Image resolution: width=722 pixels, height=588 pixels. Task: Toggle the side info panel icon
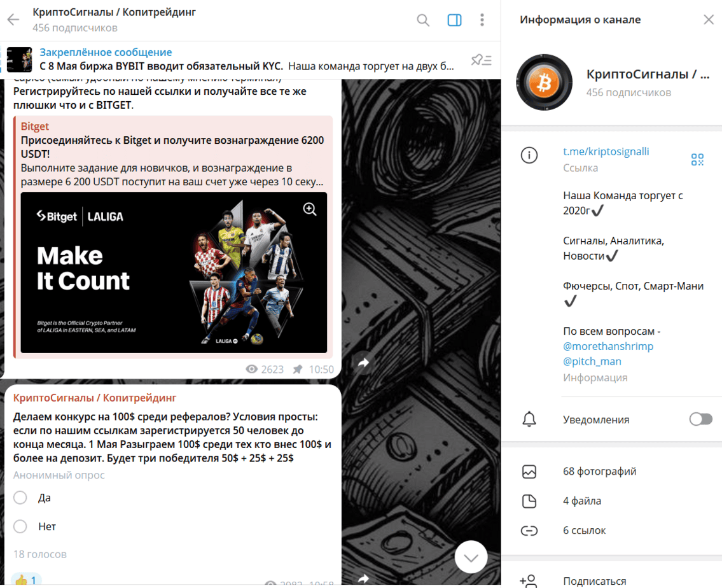click(x=454, y=20)
